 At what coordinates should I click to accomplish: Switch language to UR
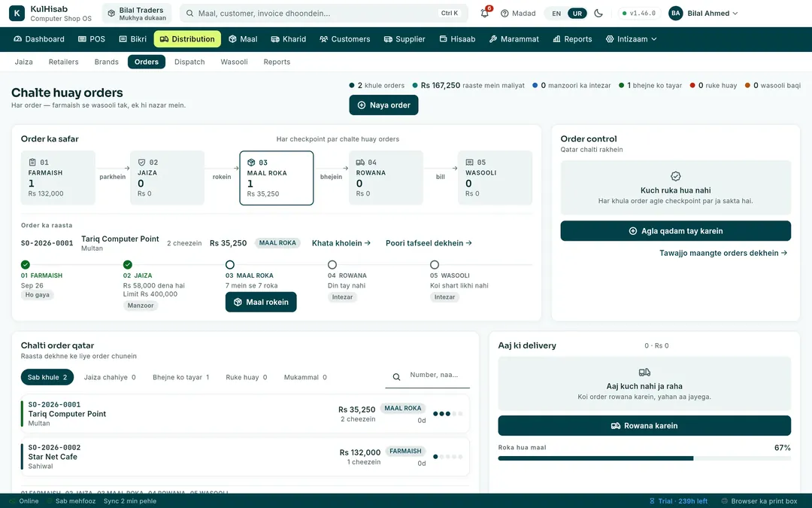[x=577, y=14]
